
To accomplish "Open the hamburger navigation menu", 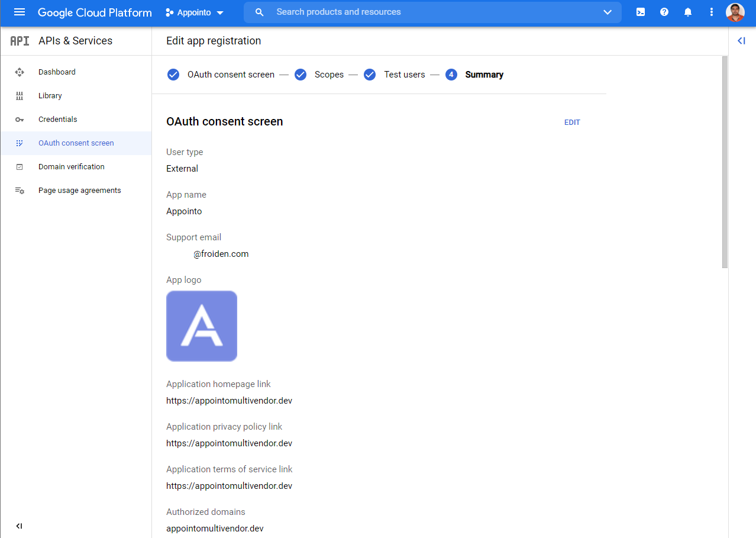I will 20,12.
